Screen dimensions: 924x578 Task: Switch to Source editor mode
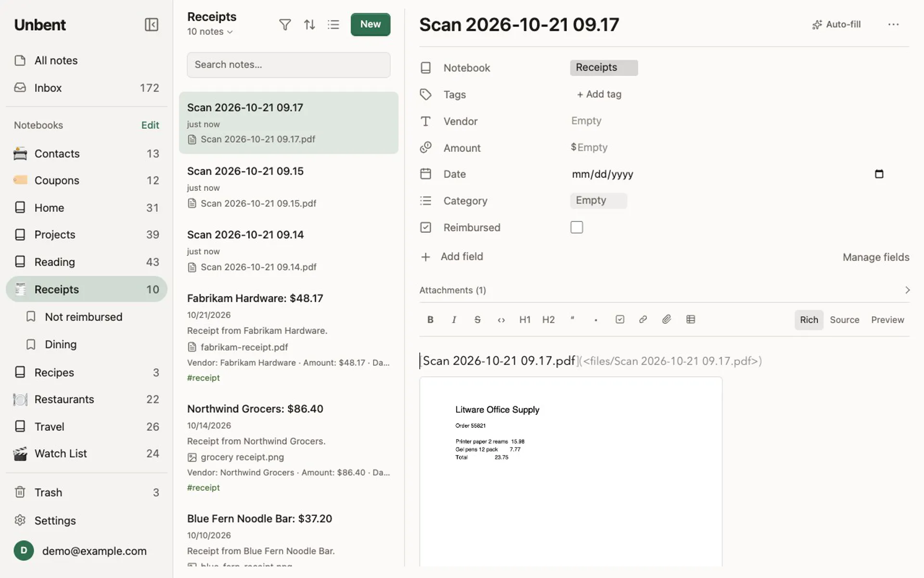844,320
